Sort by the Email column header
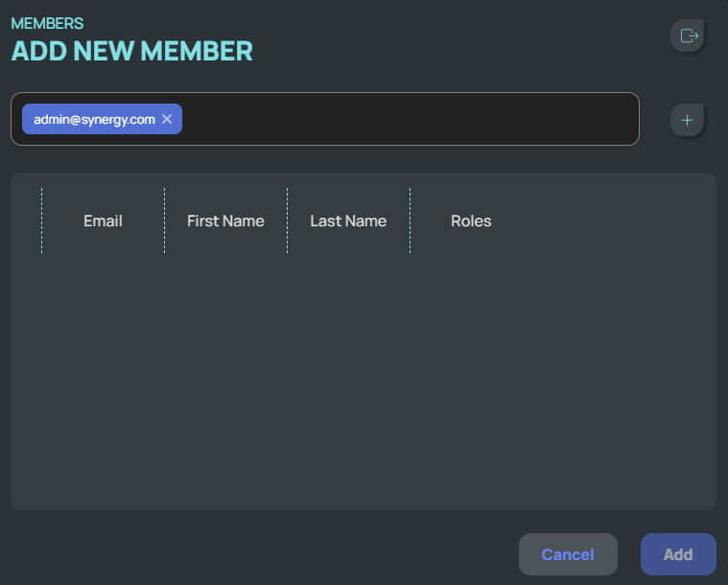Image resolution: width=728 pixels, height=585 pixels. pyautogui.click(x=103, y=221)
